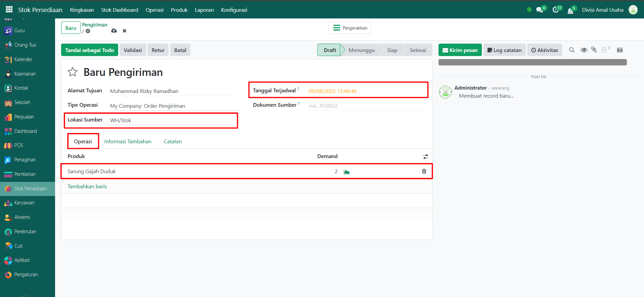Open the conversations icon in top bar

[x=540, y=10]
